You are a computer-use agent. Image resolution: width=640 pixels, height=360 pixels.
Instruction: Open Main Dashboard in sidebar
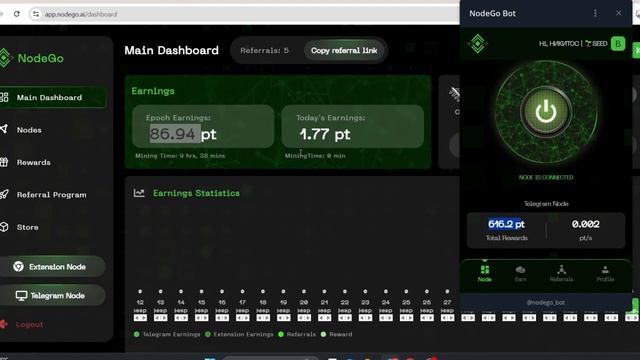(x=53, y=97)
